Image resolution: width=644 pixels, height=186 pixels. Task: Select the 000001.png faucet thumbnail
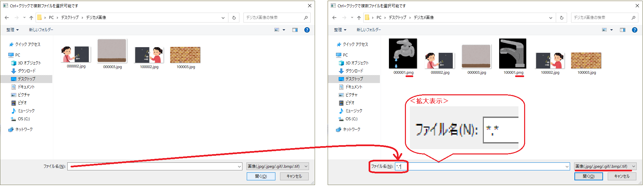point(403,53)
